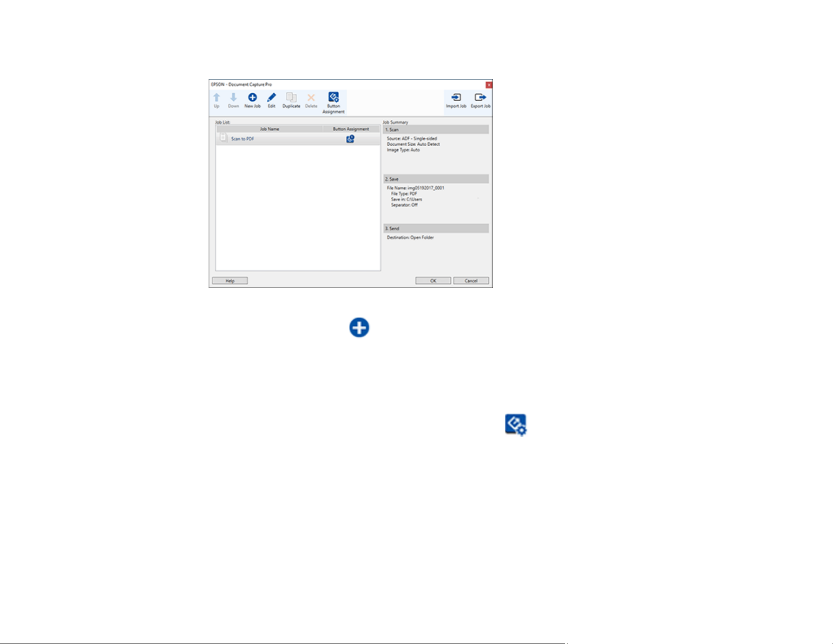
Task: Click Destination: Open Folder text
Action: click(x=410, y=238)
